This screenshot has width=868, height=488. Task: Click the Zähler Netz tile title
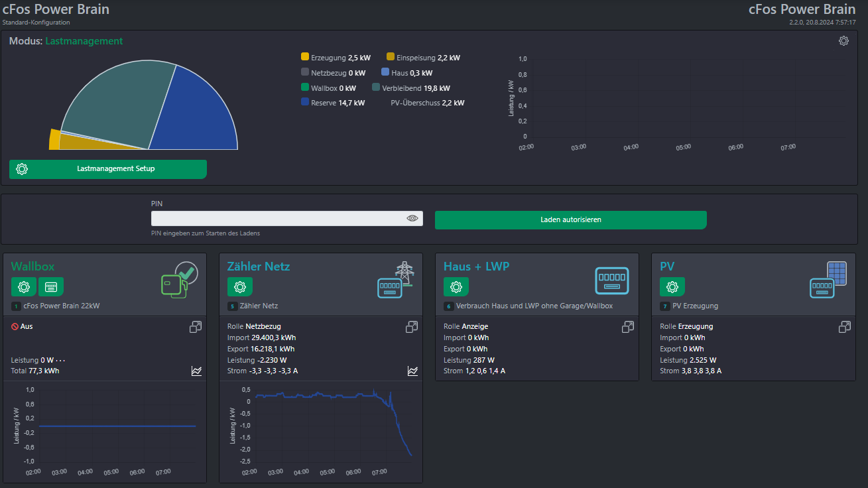(259, 267)
